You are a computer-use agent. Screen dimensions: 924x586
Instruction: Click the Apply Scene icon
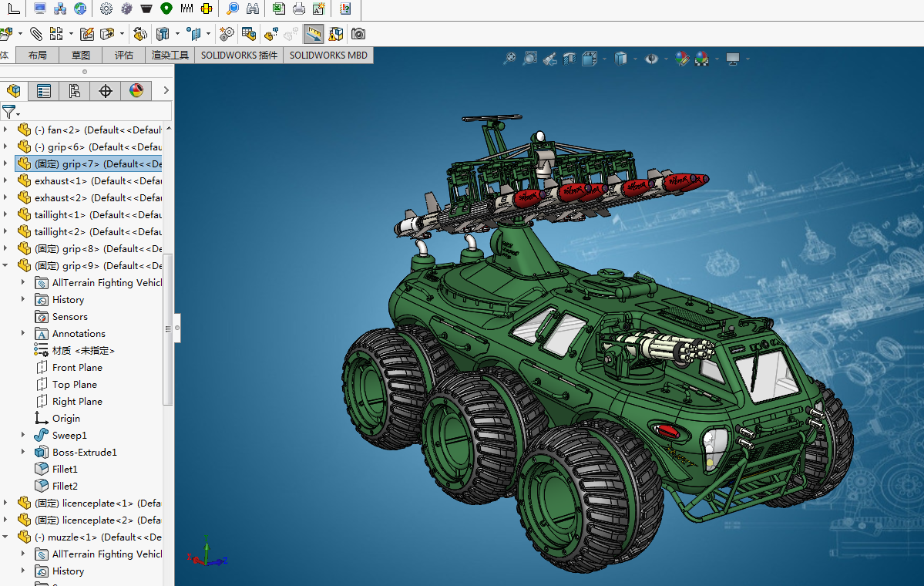(x=702, y=59)
